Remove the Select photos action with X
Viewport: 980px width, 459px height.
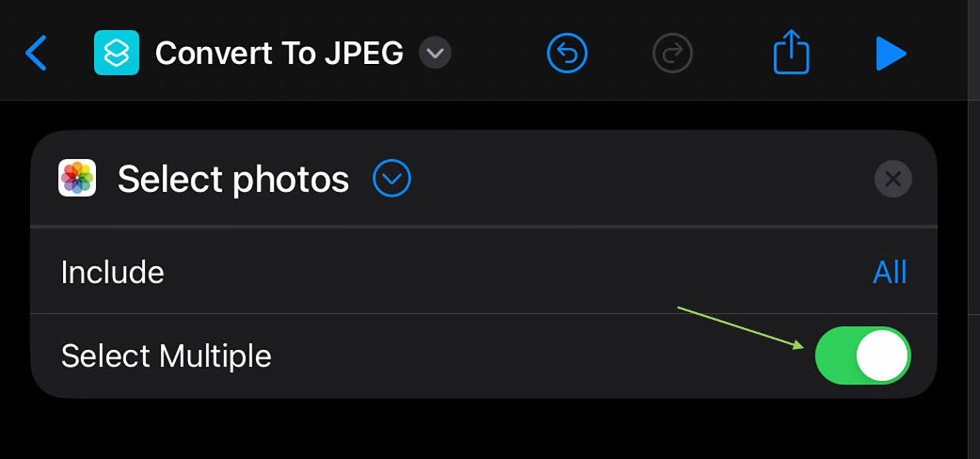tap(893, 179)
